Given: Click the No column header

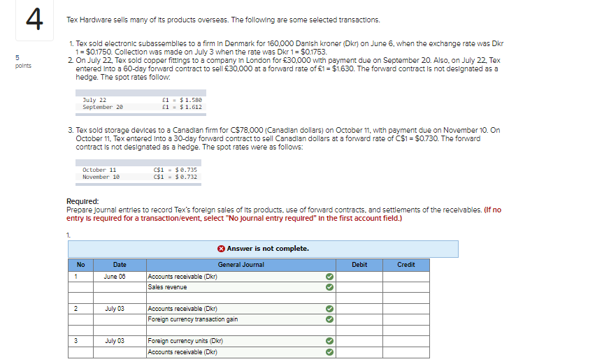Looking at the screenshot, I should tap(80, 265).
